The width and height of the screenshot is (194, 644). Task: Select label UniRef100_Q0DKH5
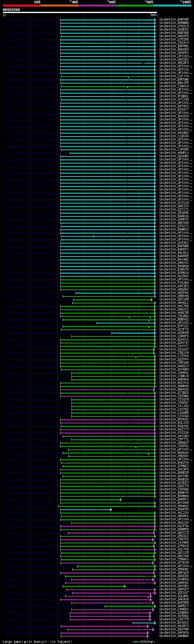(174, 333)
